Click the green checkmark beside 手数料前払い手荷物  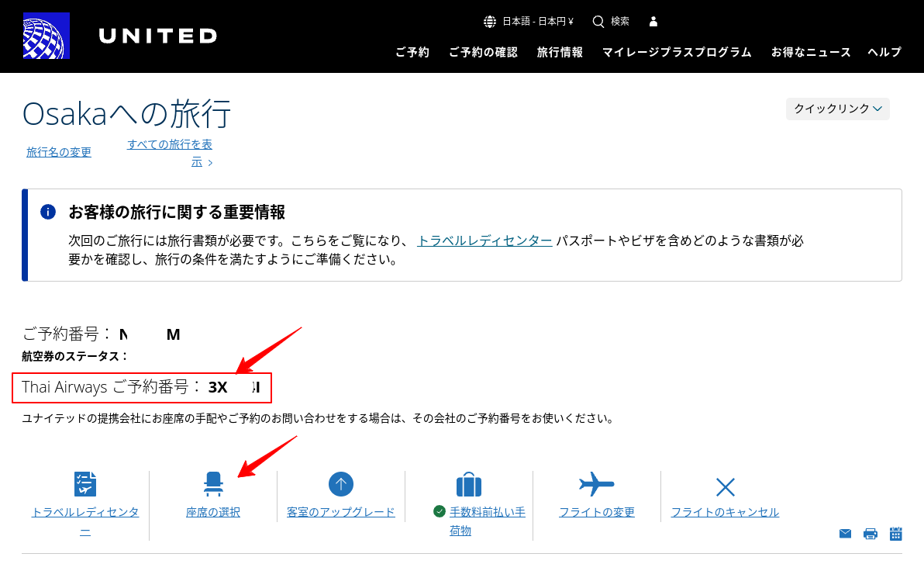click(x=439, y=511)
